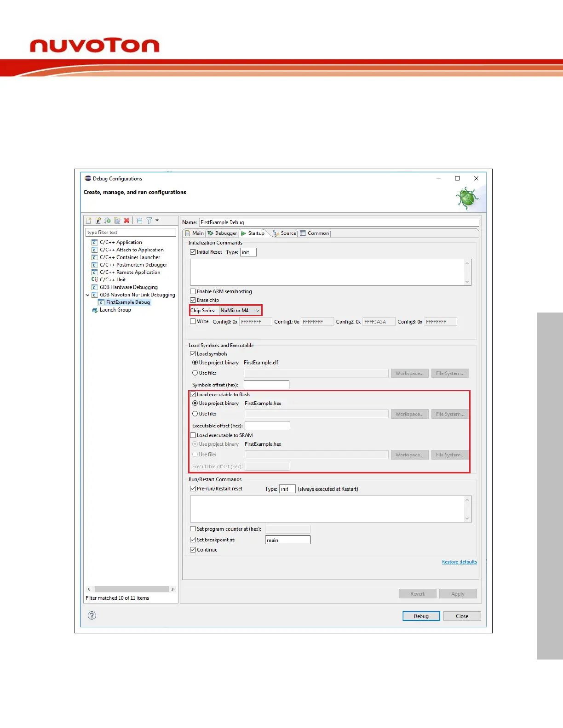
Task: Click the New prototype configuration icon
Action: coord(98,221)
